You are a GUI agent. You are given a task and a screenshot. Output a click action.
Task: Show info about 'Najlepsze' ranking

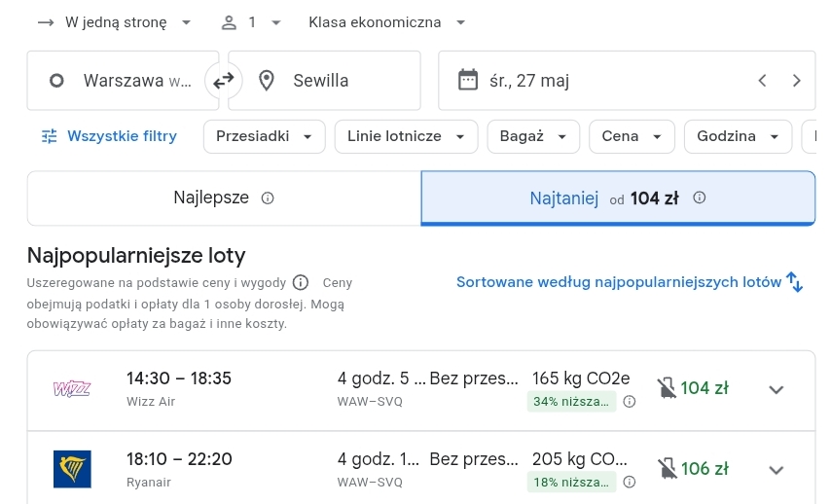click(x=268, y=198)
